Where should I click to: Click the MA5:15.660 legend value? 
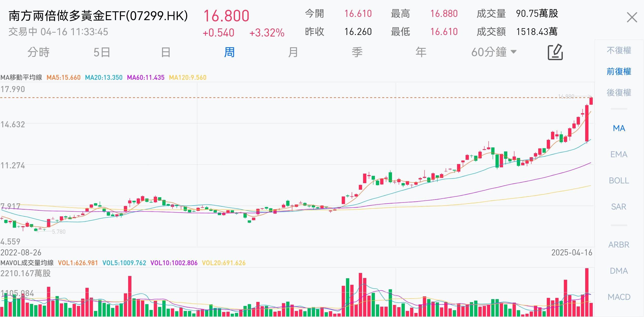pyautogui.click(x=64, y=77)
